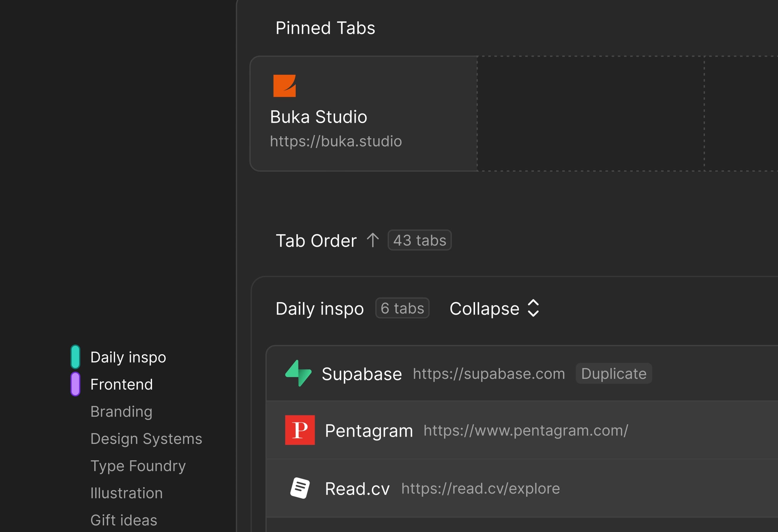Go to Type Foundry group
Image resolution: width=778 pixels, height=532 pixels.
point(138,466)
